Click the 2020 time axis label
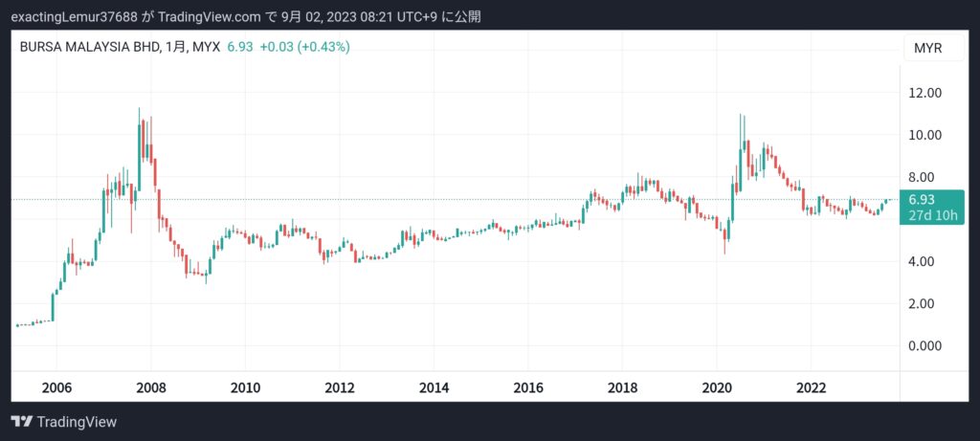Screen dimensions: 980x441 [717, 387]
